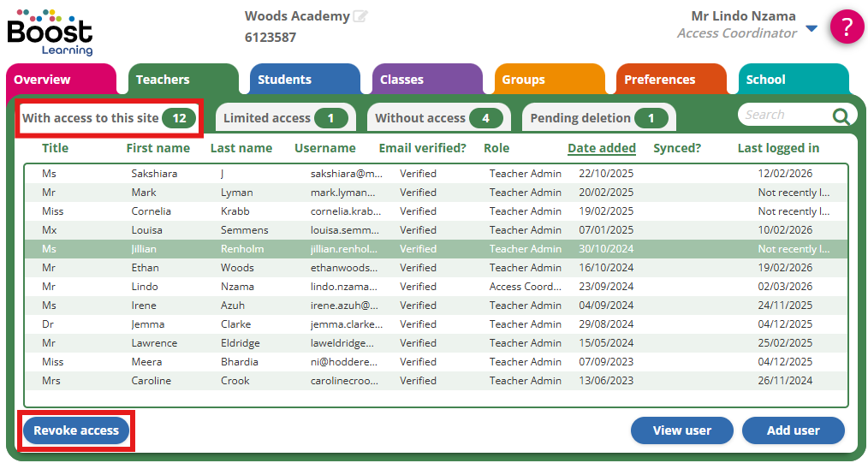Viewport: 868px width, 463px height.
Task: Click the search magnifying glass icon
Action: 841,116
